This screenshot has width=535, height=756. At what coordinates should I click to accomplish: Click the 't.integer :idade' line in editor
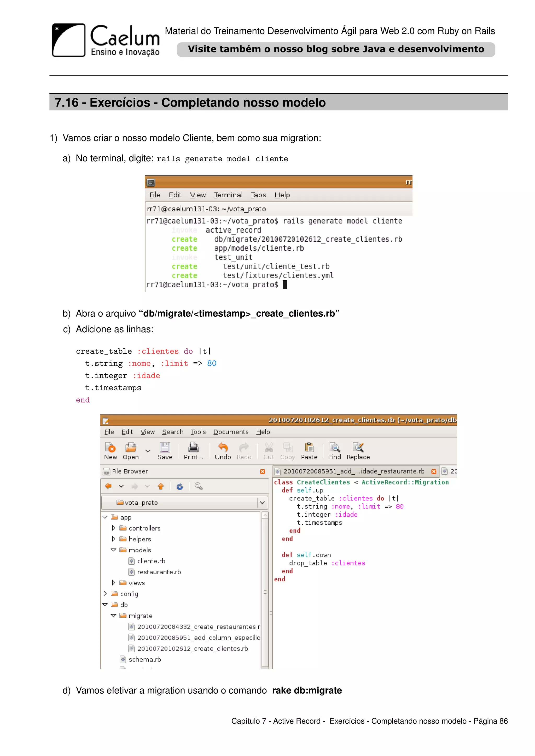(x=327, y=515)
